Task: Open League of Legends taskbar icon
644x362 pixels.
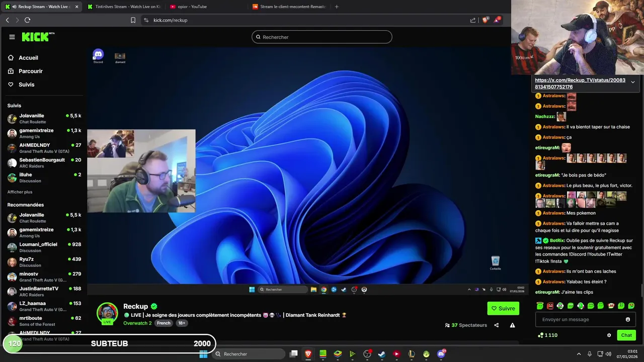Action: (x=411, y=354)
